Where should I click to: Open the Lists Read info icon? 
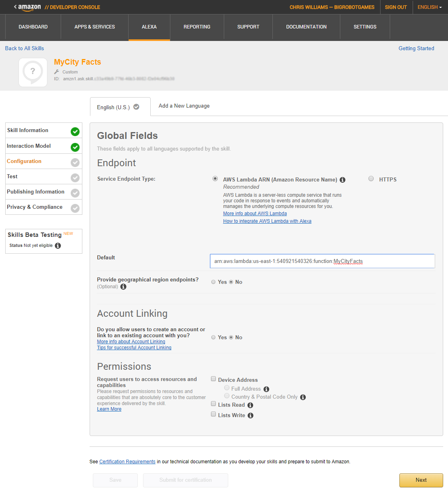click(x=250, y=405)
